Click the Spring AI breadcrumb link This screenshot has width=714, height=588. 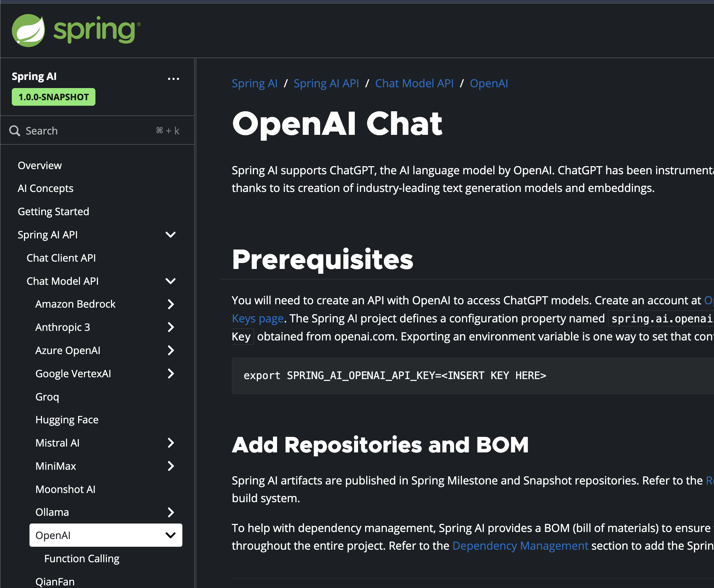click(x=254, y=84)
